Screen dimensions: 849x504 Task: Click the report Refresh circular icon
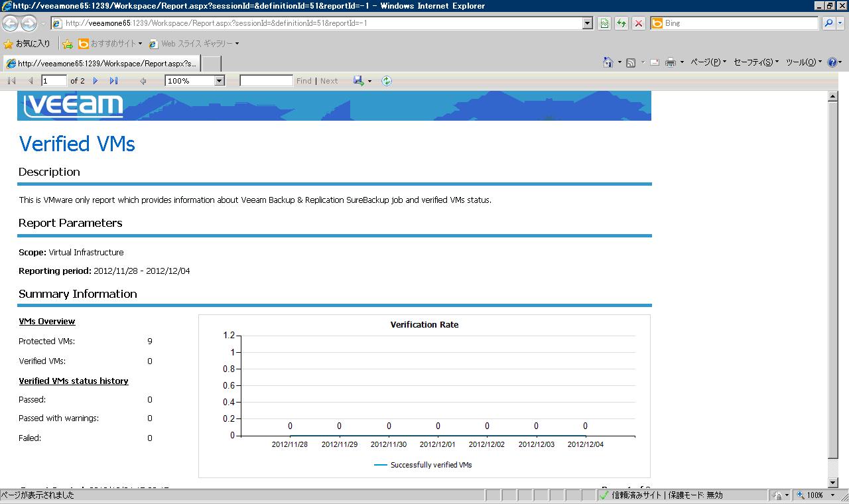[x=387, y=81]
